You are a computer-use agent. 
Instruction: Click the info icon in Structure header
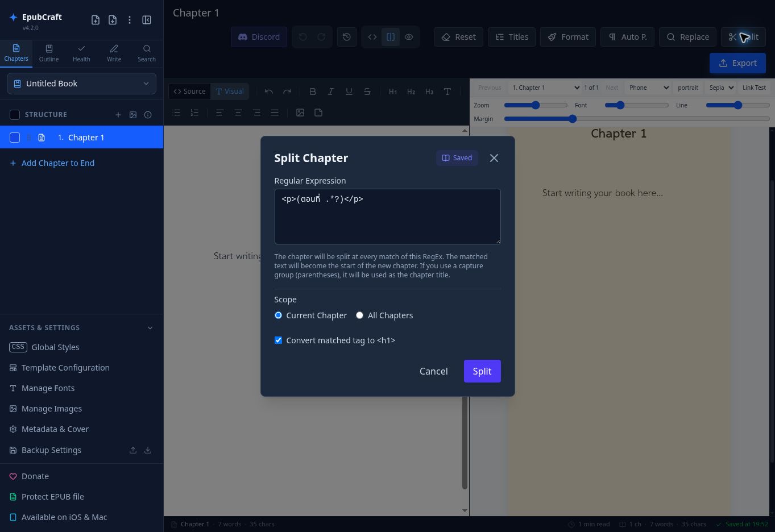pos(148,115)
